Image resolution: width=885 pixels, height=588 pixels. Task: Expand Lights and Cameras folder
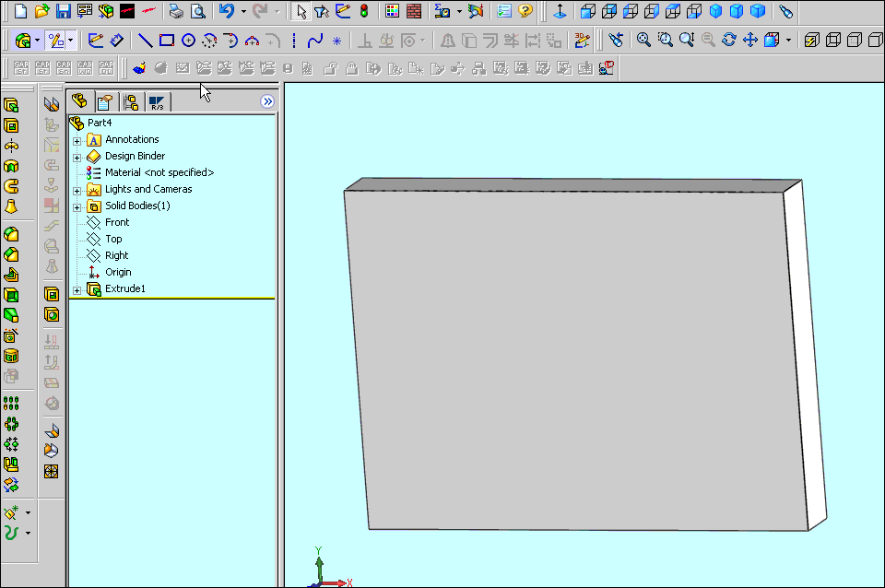(x=77, y=191)
